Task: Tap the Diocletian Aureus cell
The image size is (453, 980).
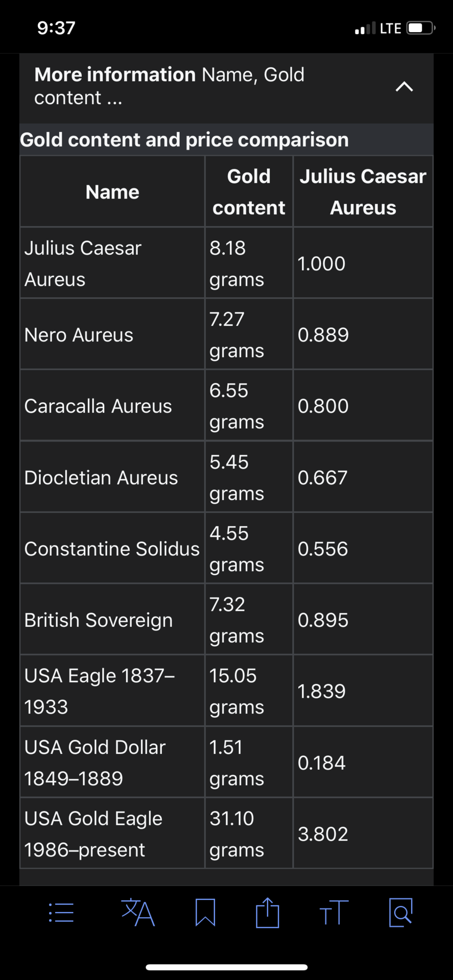Action: click(x=101, y=478)
